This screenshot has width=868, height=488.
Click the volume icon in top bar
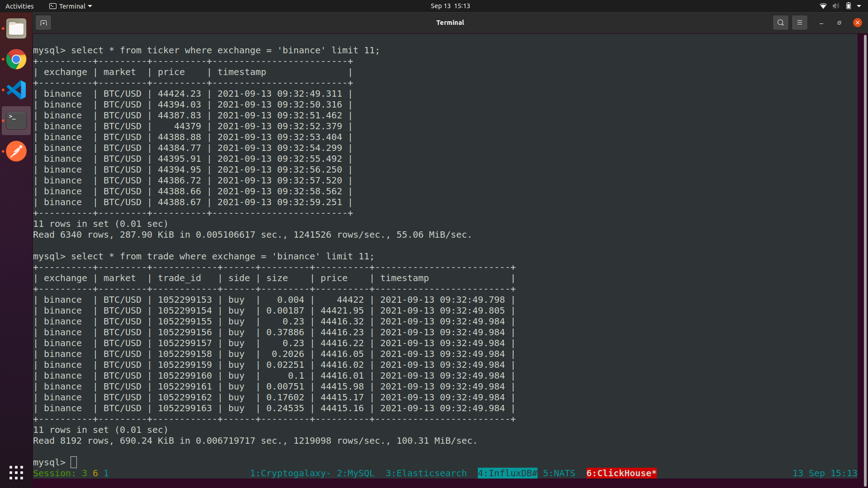pyautogui.click(x=835, y=6)
